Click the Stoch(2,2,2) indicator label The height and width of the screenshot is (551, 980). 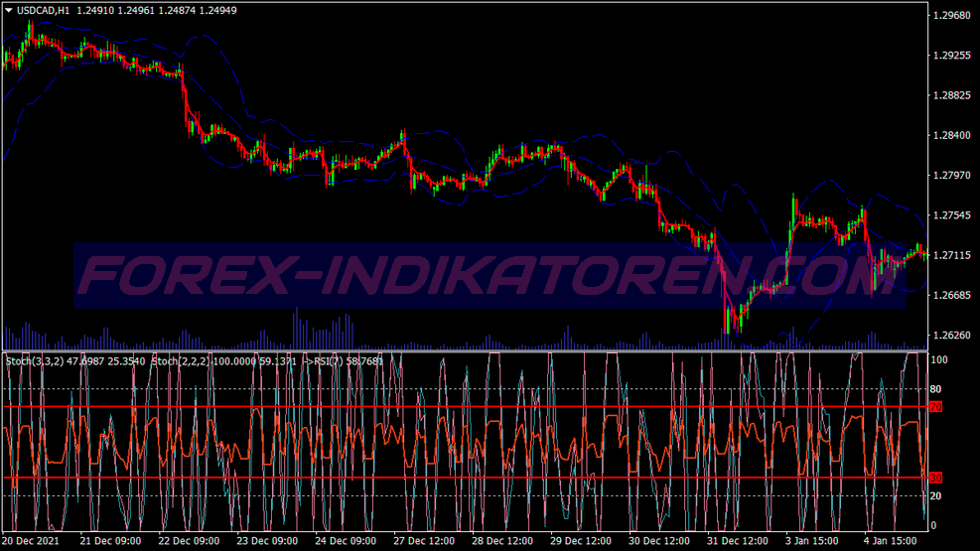click(181, 361)
